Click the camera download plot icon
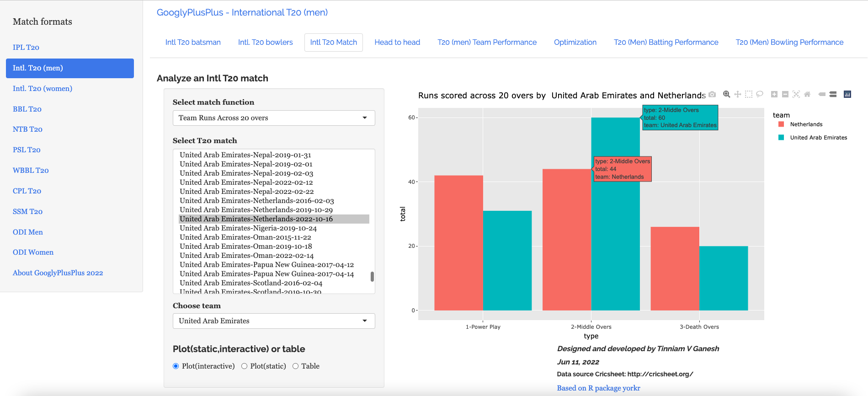The width and height of the screenshot is (868, 396). [712, 95]
